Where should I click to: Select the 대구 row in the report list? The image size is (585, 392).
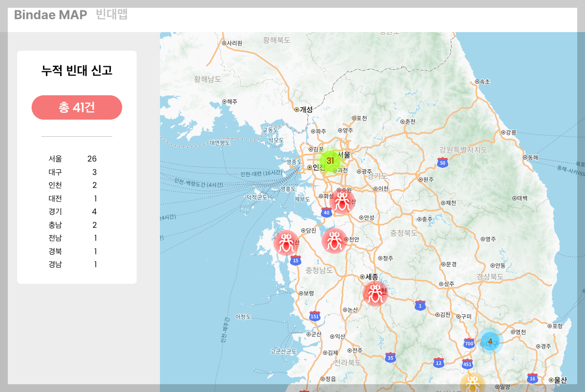[77, 172]
